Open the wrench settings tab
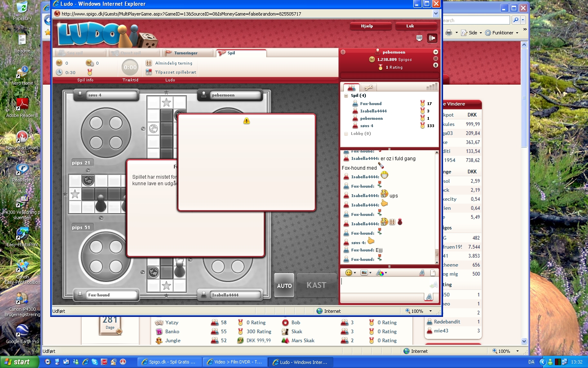 click(368, 87)
